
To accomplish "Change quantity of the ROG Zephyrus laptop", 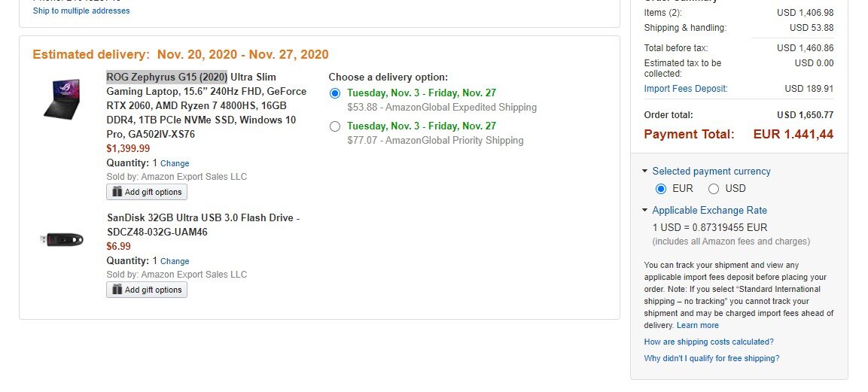I will (x=175, y=164).
